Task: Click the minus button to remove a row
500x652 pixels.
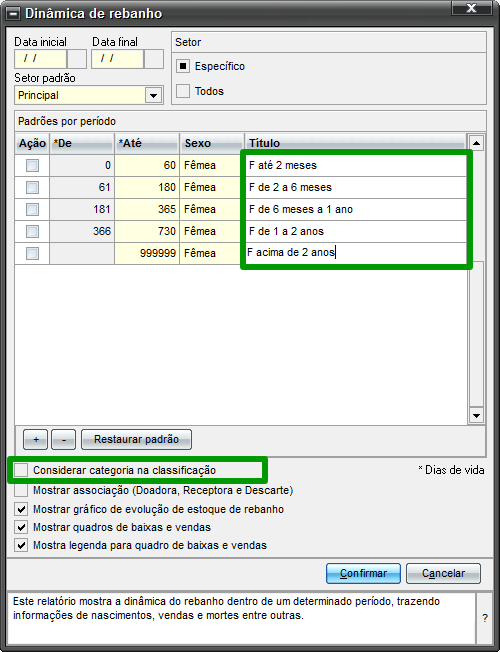Action: [x=64, y=440]
